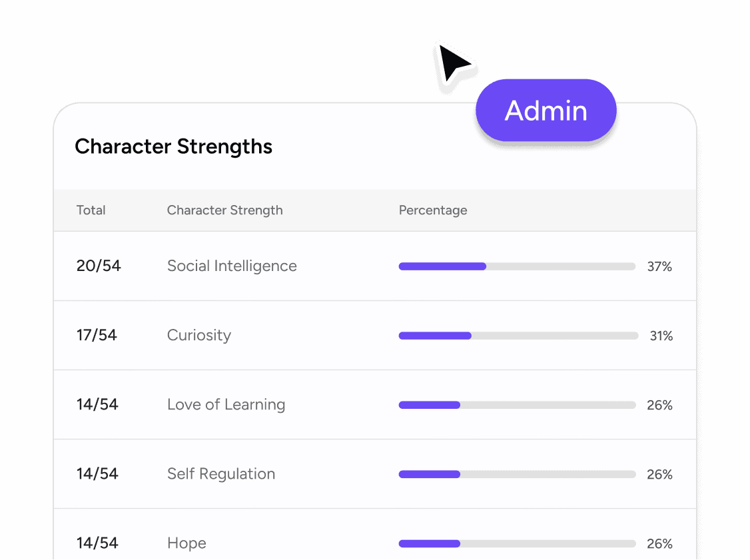This screenshot has height=560, width=750.
Task: Sort by the Percentage column header
Action: pyautogui.click(x=432, y=210)
